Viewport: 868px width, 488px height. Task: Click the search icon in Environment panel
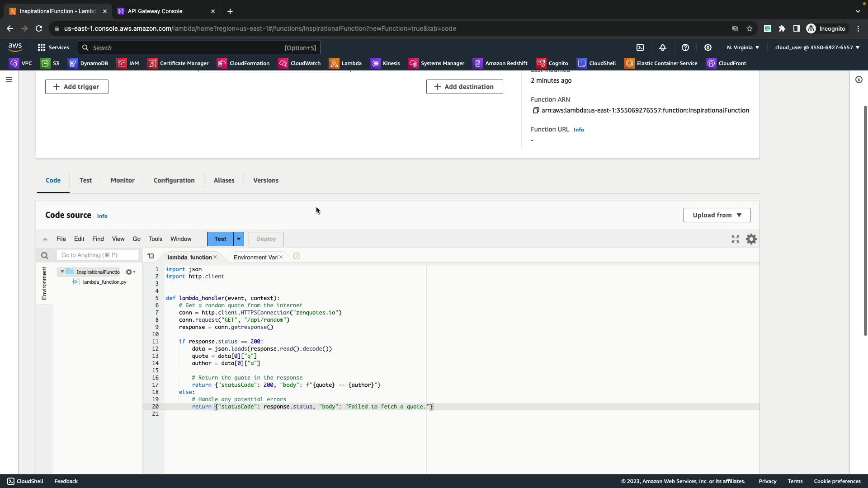[x=44, y=256]
